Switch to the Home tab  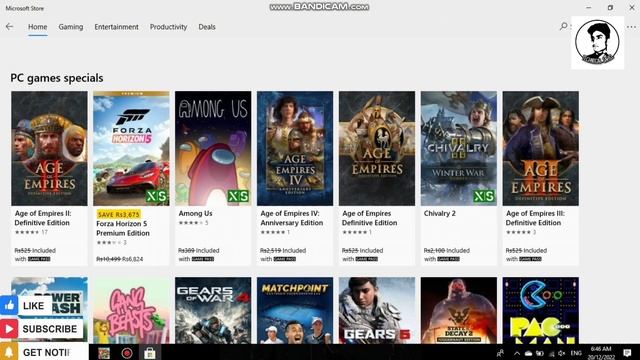38,27
